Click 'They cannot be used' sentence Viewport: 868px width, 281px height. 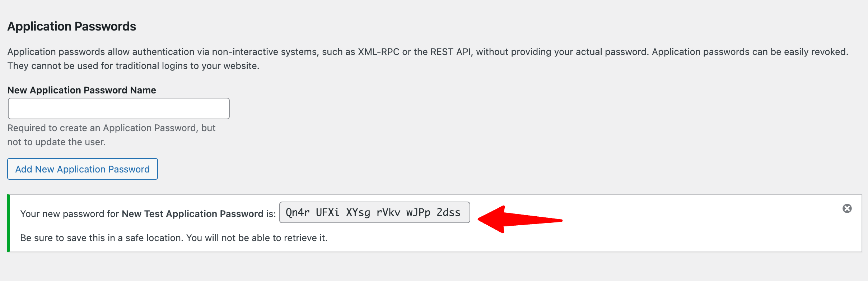point(133,66)
